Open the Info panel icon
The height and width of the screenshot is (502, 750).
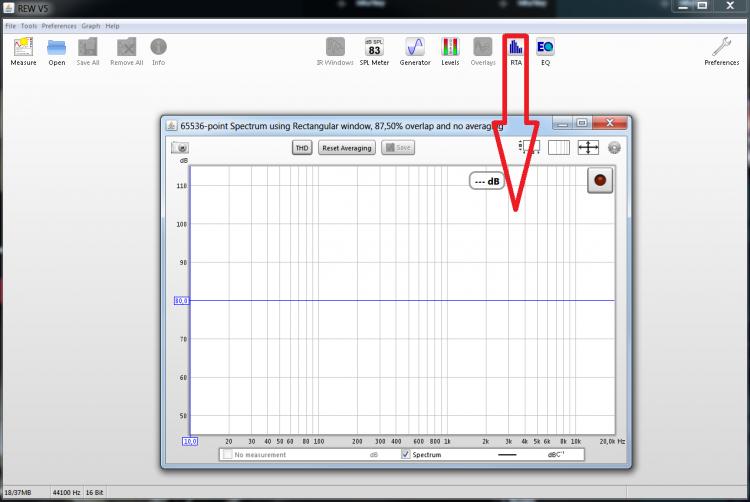tap(158, 51)
